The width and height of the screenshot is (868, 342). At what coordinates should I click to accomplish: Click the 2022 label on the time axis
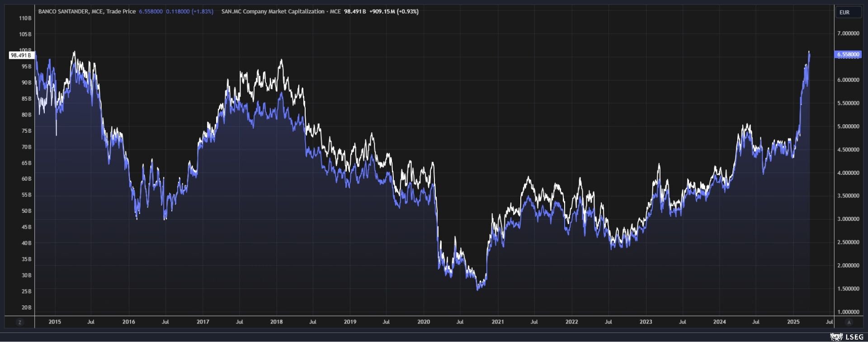pyautogui.click(x=571, y=322)
